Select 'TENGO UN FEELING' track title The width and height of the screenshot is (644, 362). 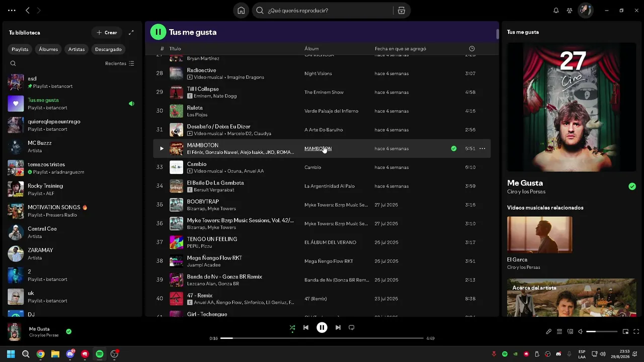(212, 239)
